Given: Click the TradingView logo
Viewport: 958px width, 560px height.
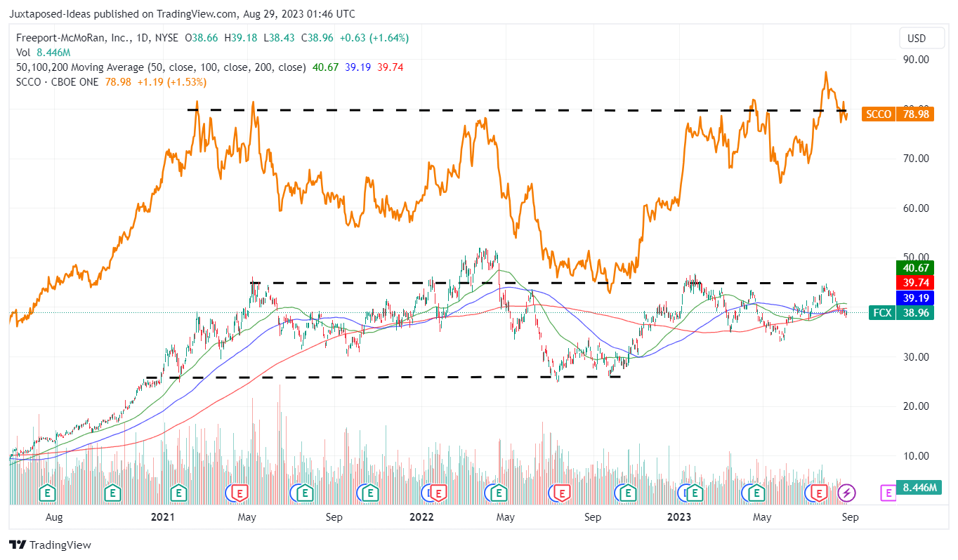Looking at the screenshot, I should tap(50, 545).
